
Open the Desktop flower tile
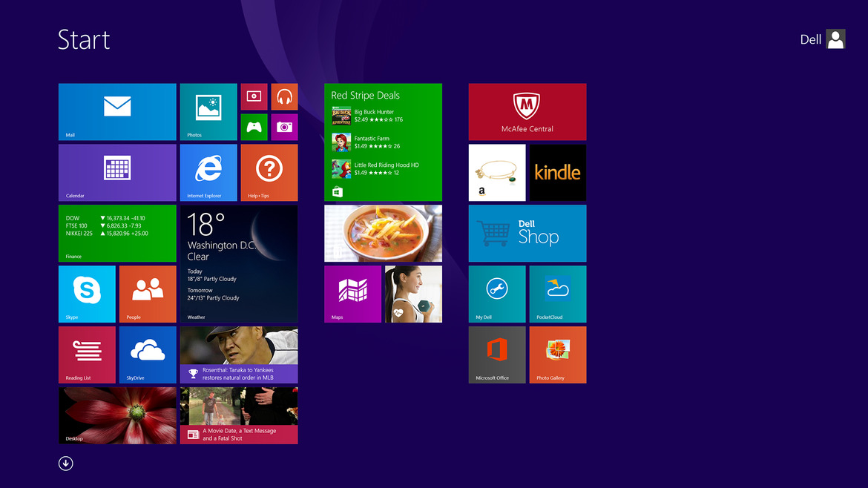click(x=117, y=415)
